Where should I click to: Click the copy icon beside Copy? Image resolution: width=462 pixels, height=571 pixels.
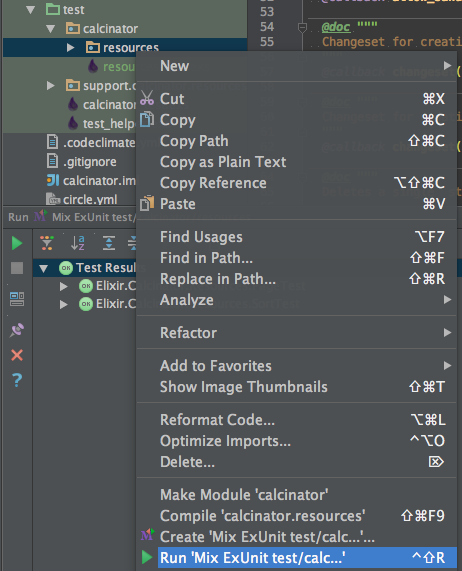point(147,119)
